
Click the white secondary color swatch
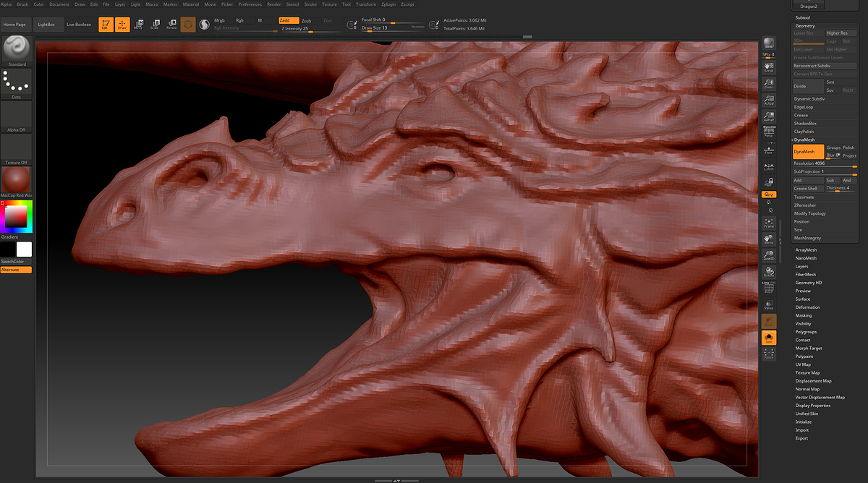25,249
